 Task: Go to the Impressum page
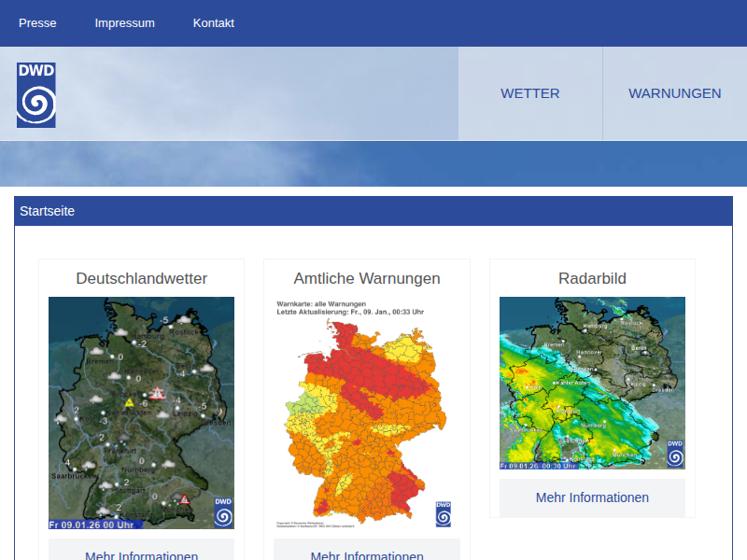(124, 23)
